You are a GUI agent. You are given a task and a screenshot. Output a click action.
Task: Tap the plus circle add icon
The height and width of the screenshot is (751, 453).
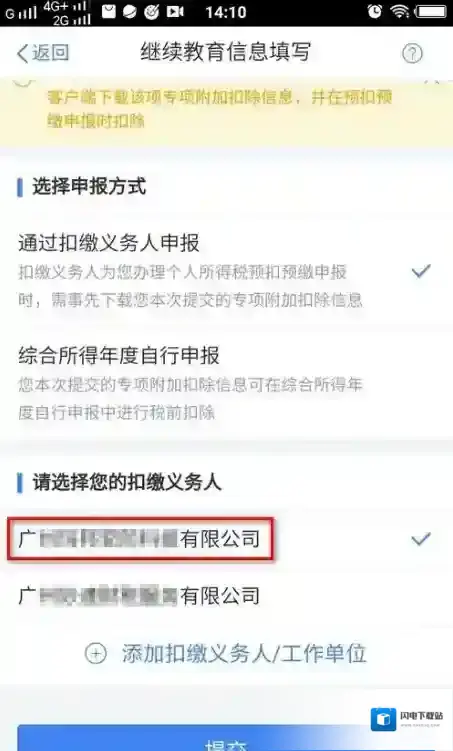point(96,653)
